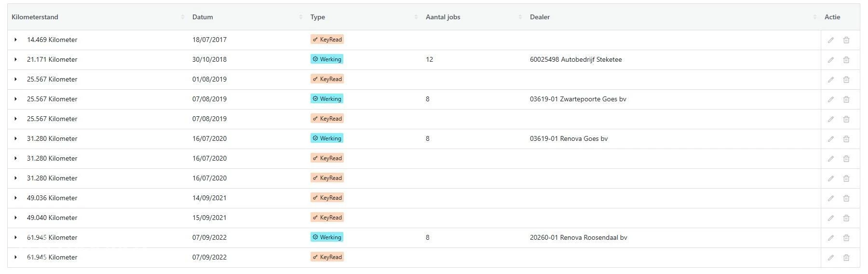The width and height of the screenshot is (868, 274).
Task: Delete the 14.469 Kilometer entry
Action: pos(846,40)
